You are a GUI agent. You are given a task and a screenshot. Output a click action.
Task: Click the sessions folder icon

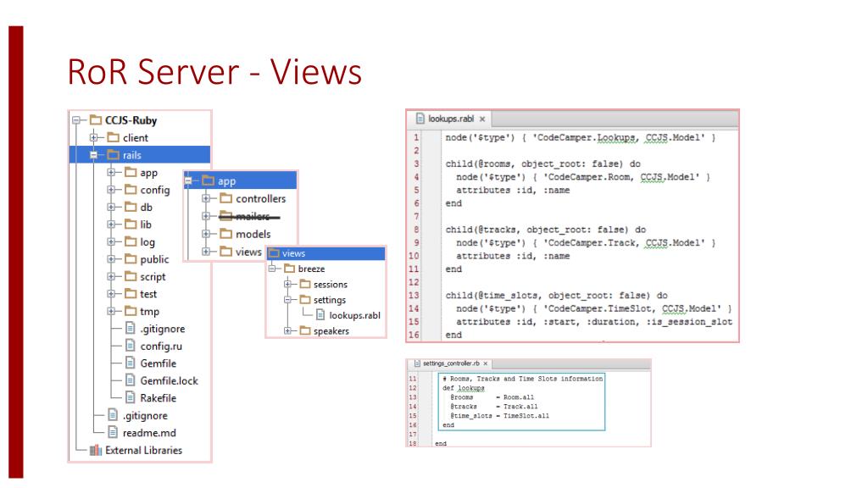click(305, 284)
